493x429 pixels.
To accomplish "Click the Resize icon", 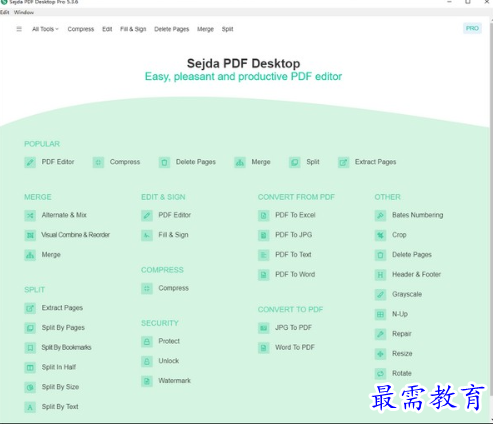I will pos(380,354).
